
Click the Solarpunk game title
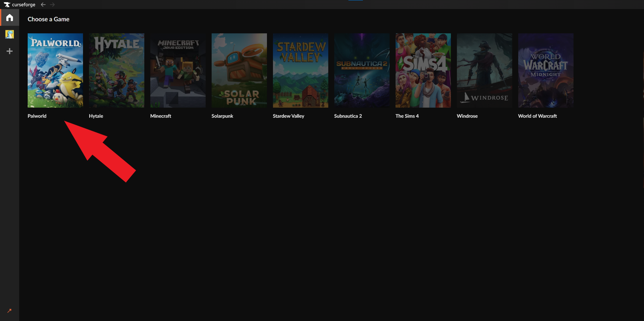pos(222,116)
